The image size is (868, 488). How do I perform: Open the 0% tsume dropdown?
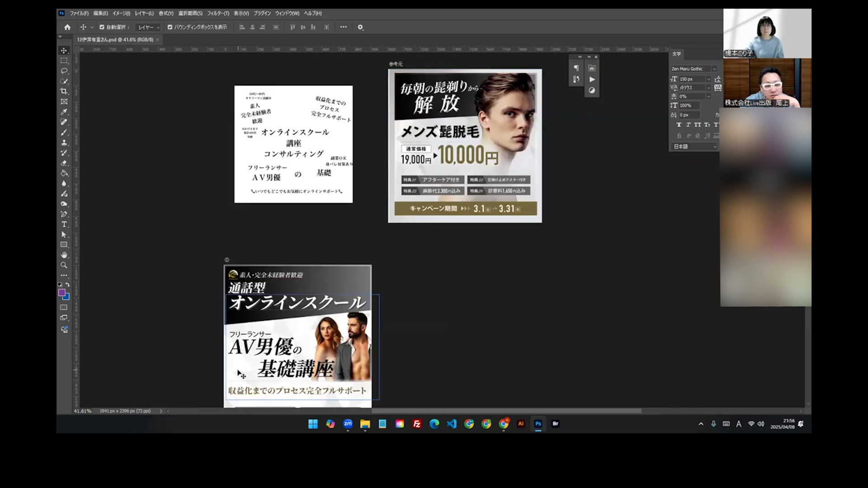tap(708, 96)
